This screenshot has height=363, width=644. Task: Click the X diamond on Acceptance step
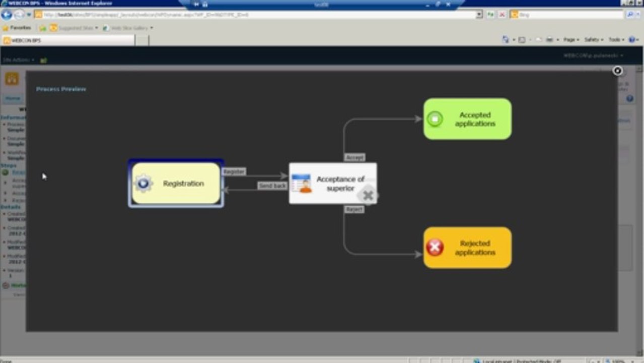click(368, 195)
